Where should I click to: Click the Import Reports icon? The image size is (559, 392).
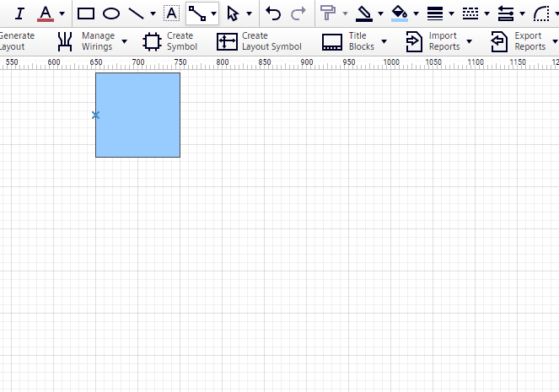click(x=414, y=41)
